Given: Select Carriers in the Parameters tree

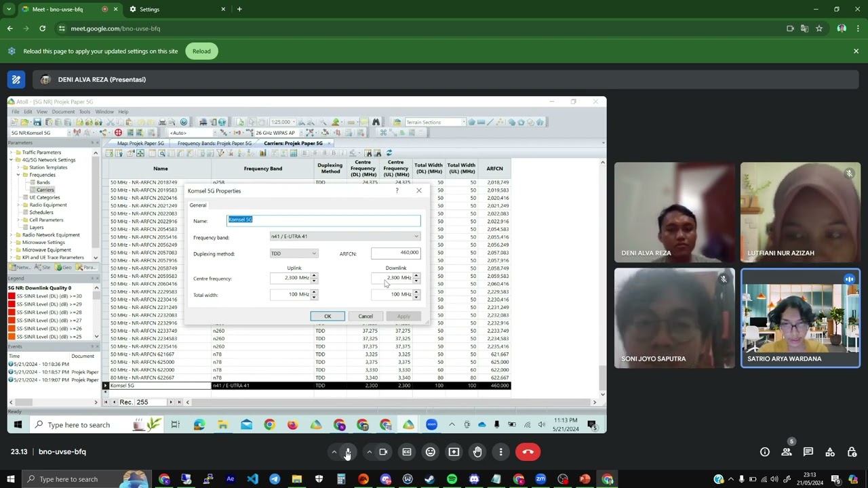Looking at the screenshot, I should pos(45,190).
